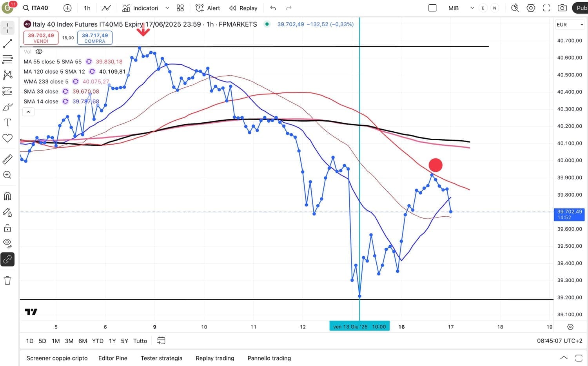Toggle the Vol indicator visibility eye
Screen dimensions: 588x366
coord(39,51)
